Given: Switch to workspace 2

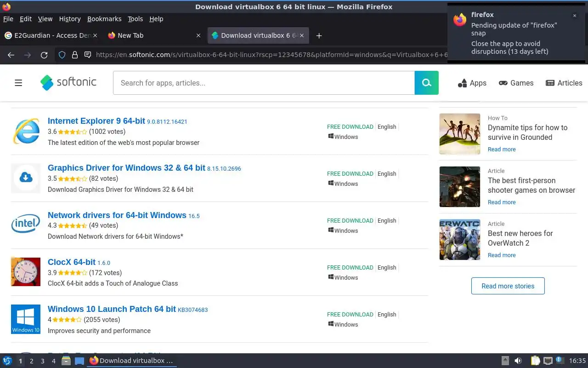Looking at the screenshot, I should point(31,361).
